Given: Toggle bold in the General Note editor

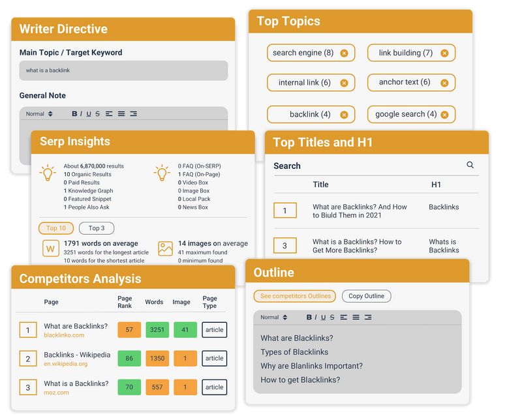Looking at the screenshot, I should pyautogui.click(x=74, y=113).
